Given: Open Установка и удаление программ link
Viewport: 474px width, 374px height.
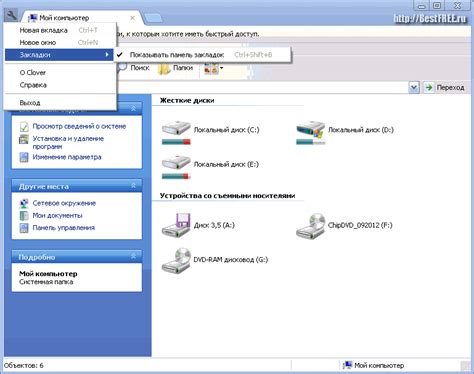Looking at the screenshot, I should pos(68,142).
